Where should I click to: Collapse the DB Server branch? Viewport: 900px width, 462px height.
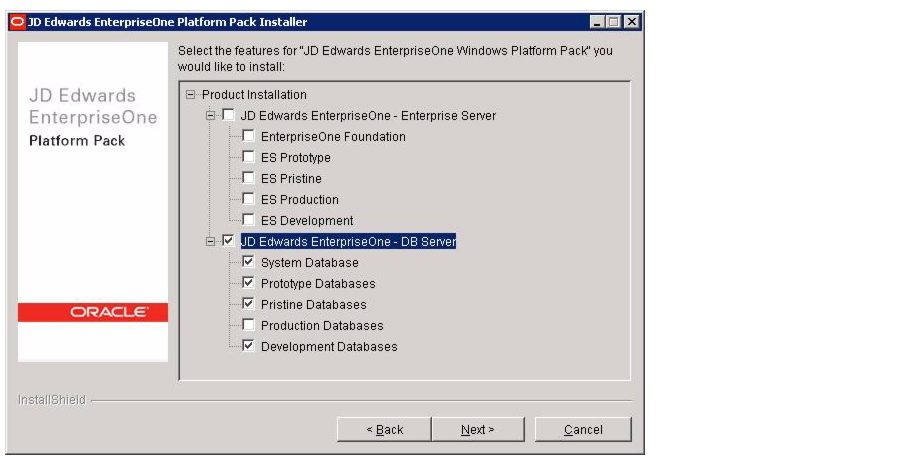coord(211,242)
